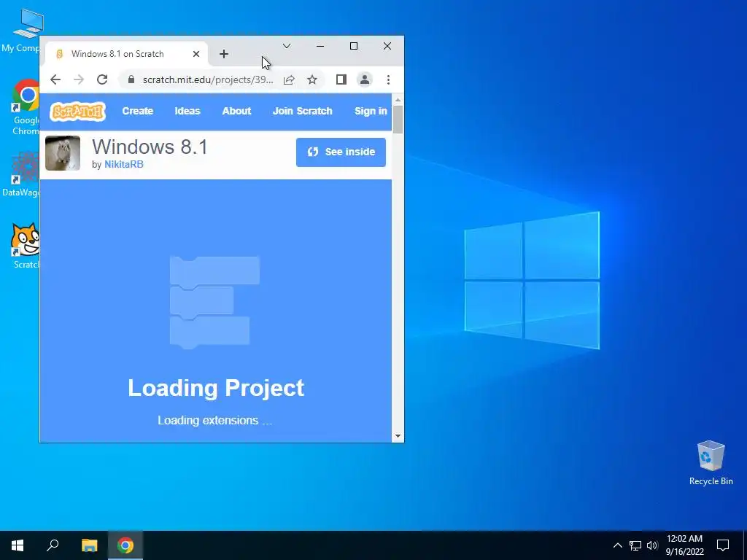The image size is (747, 560).
Task: Click the Chrome back arrow
Action: 55,79
